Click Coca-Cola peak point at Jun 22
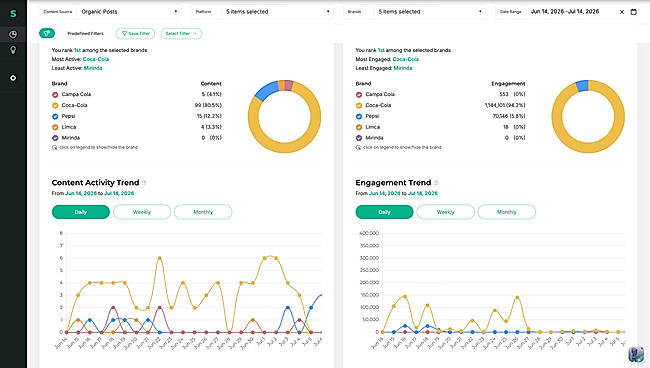The width and height of the screenshot is (650, 368). tap(160, 258)
